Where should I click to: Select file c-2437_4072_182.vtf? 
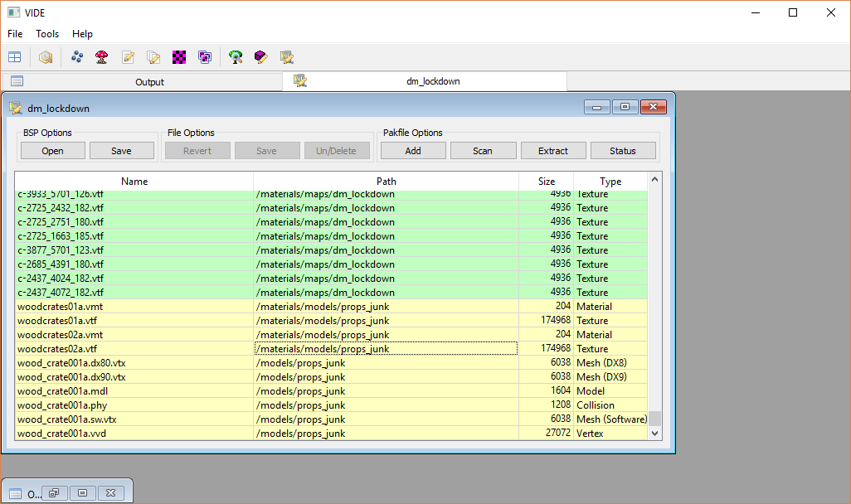point(331,293)
